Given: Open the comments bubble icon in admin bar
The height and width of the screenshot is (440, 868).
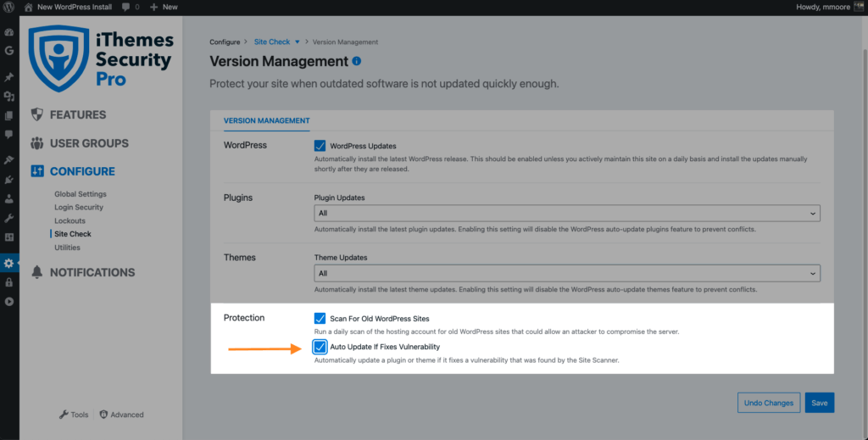Looking at the screenshot, I should pyautogui.click(x=126, y=7).
